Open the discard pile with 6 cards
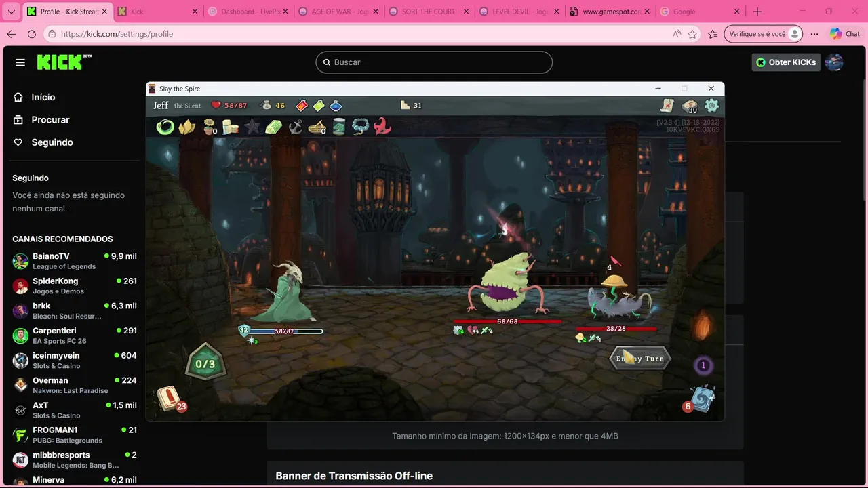The width and height of the screenshot is (868, 488). 701,399
